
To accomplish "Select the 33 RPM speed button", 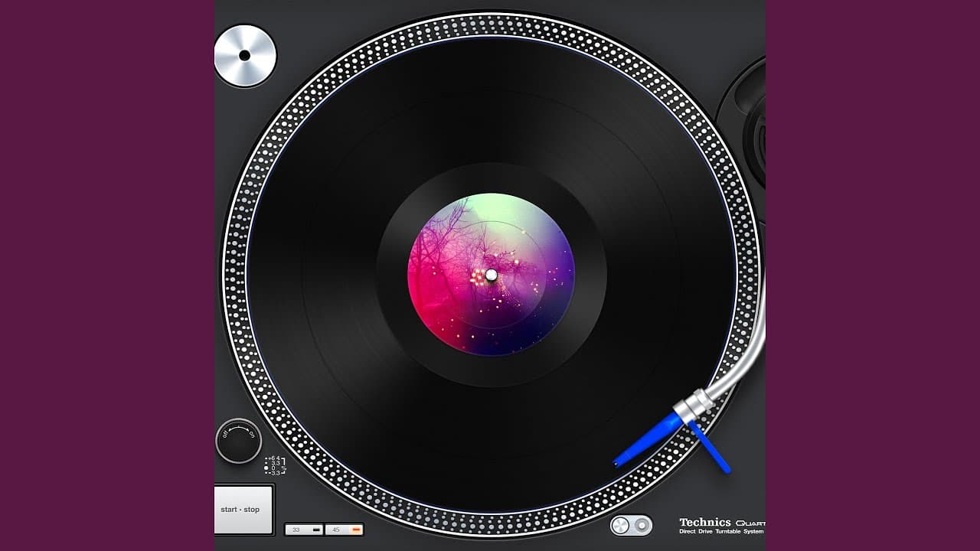I will pos(304,530).
